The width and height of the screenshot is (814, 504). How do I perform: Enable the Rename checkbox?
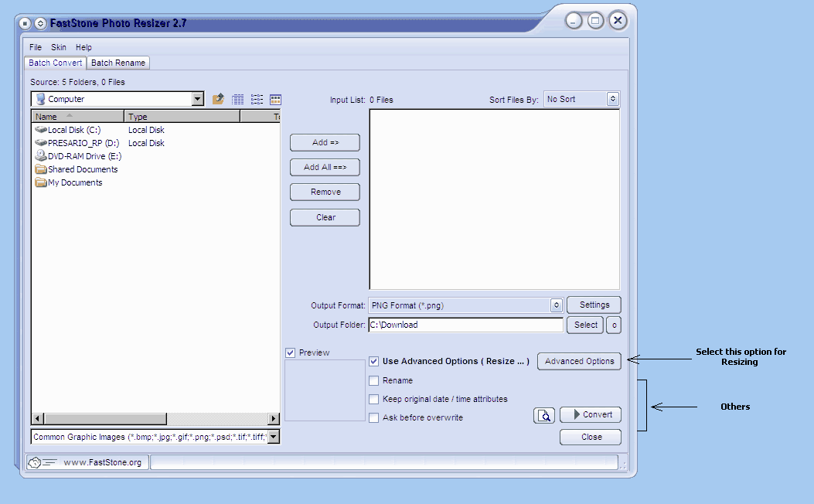pos(374,380)
